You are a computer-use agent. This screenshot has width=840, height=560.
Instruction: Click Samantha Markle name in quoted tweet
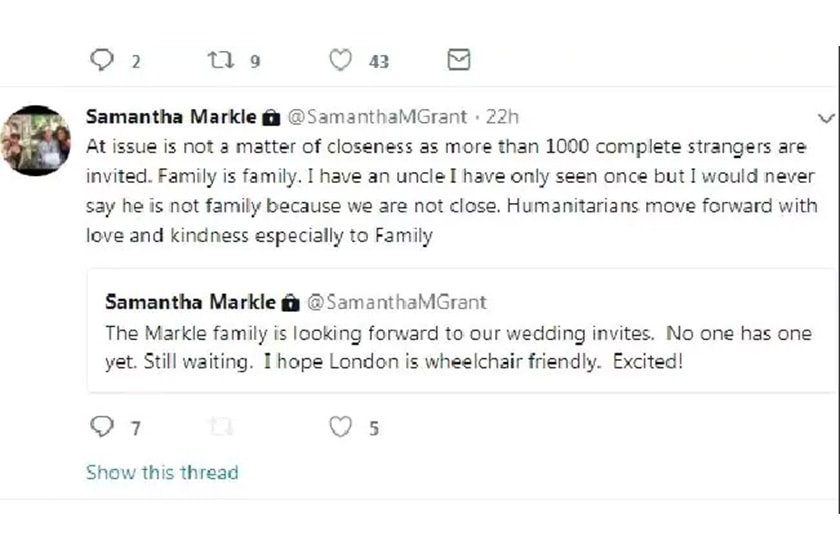pos(190,301)
